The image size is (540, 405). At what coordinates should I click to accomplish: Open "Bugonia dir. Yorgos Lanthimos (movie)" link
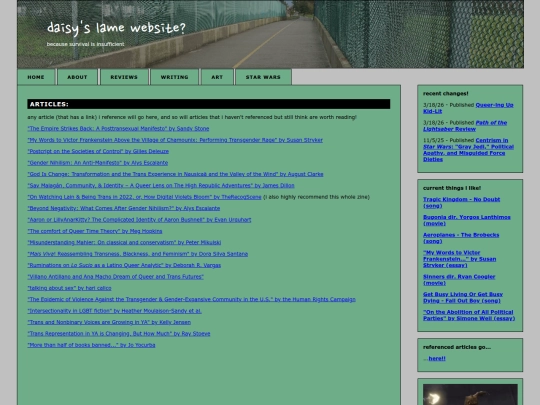pos(467,220)
